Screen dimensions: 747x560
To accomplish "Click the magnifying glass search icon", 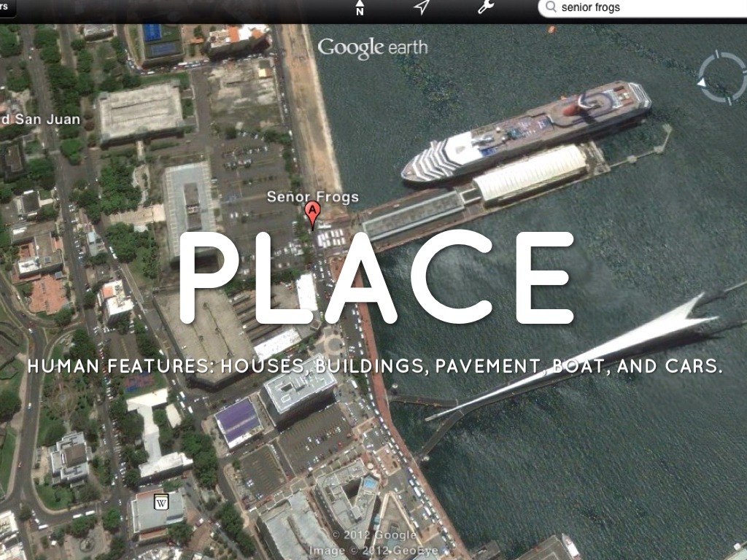I will point(550,7).
